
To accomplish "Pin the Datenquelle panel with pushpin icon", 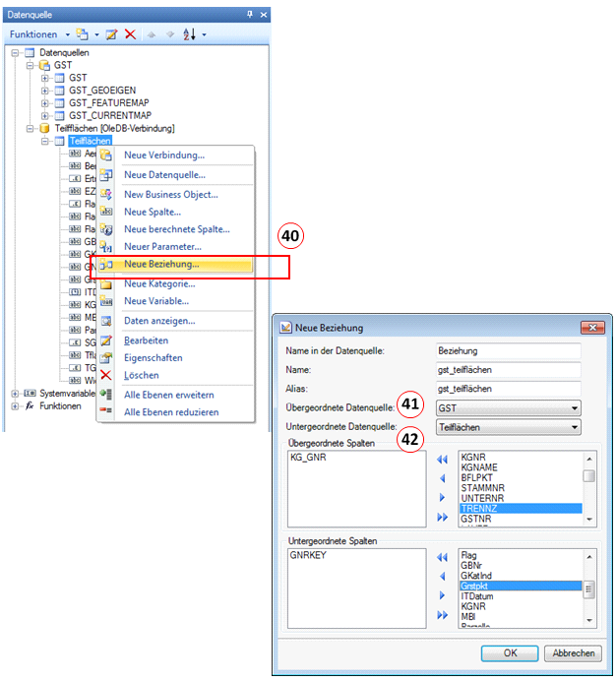I will [x=249, y=15].
